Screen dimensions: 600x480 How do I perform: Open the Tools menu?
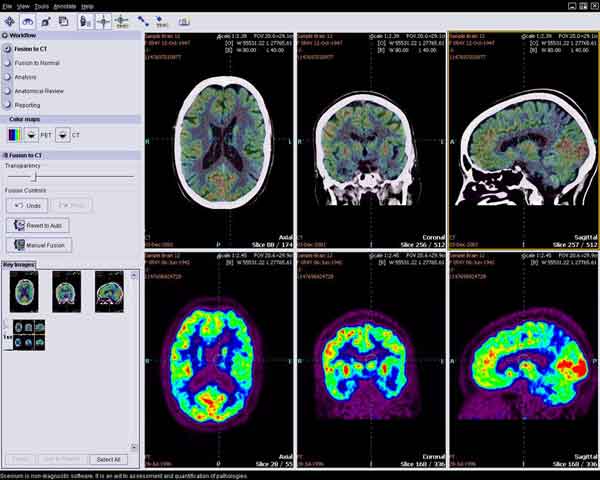[40, 6]
